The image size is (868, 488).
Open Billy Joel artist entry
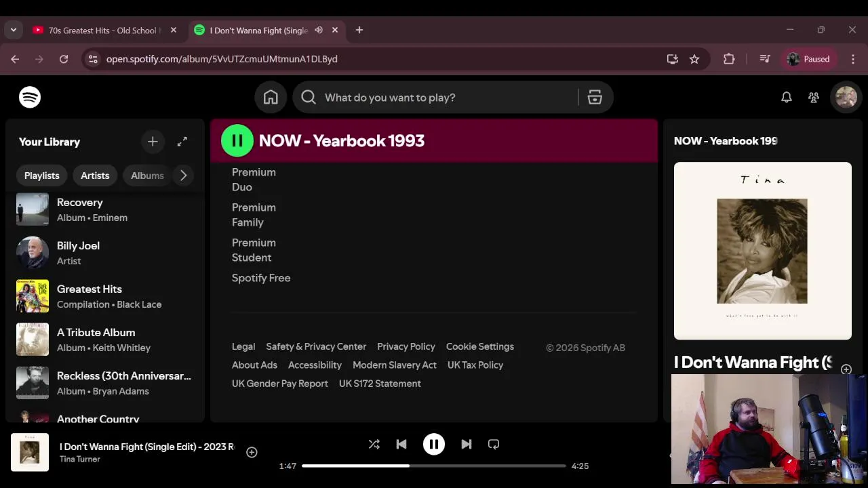(105, 253)
